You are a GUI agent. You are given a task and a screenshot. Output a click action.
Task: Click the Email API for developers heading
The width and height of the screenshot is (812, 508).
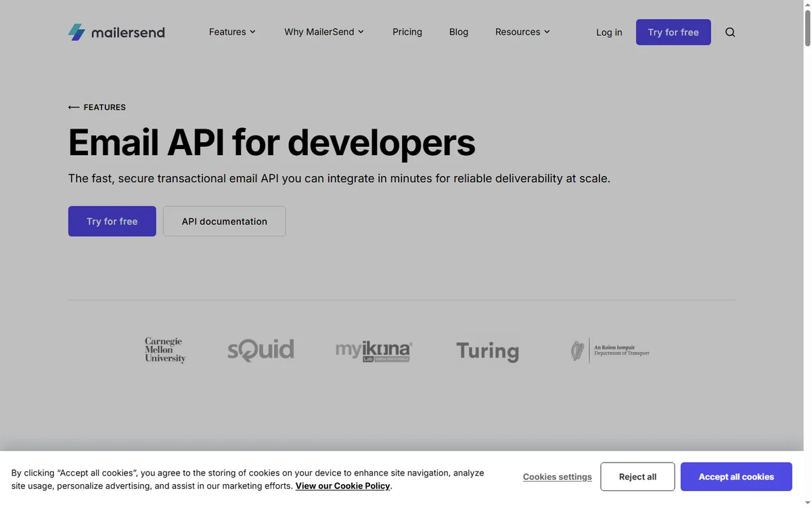(x=272, y=142)
